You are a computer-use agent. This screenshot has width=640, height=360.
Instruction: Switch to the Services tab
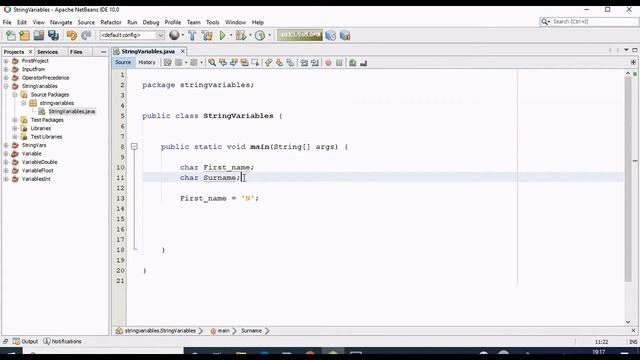pos(47,52)
